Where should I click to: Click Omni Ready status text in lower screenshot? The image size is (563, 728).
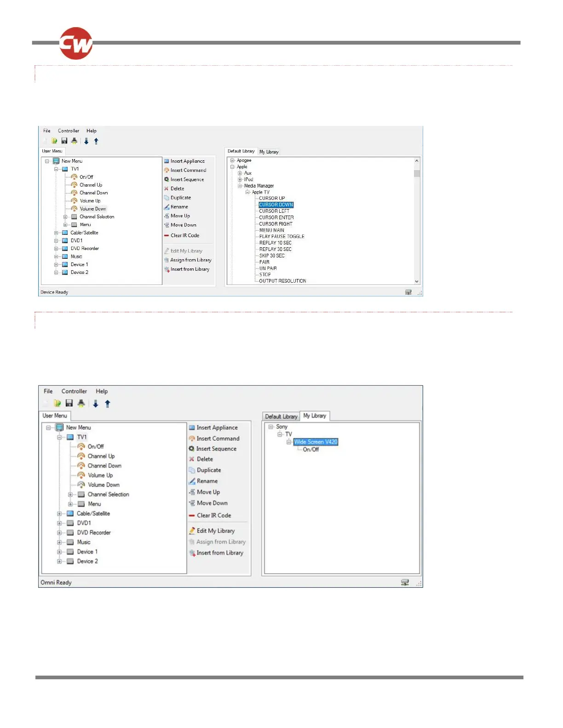[56, 583]
